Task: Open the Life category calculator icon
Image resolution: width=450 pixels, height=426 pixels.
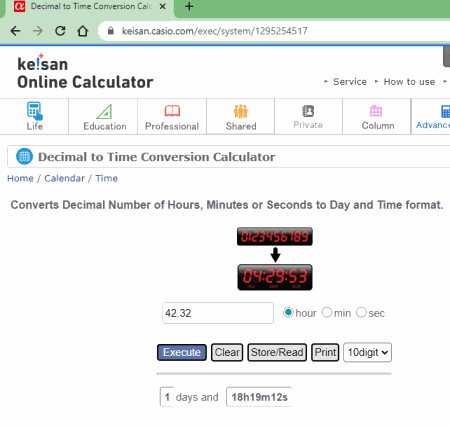Action: 35,111
